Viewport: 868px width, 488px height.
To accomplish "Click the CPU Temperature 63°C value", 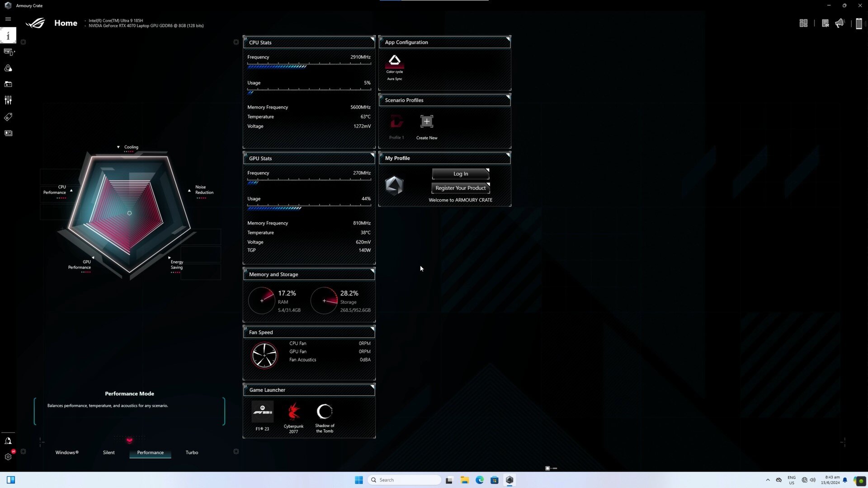I will click(365, 117).
